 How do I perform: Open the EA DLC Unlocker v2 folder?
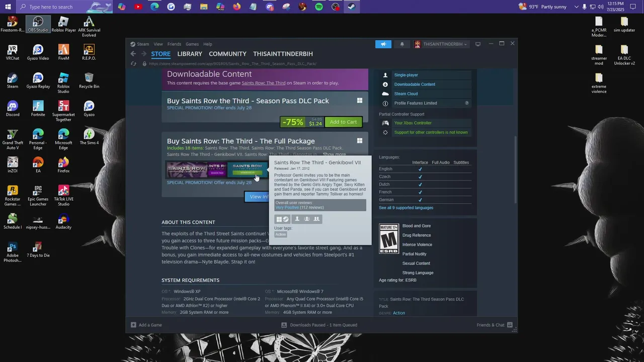point(624,54)
